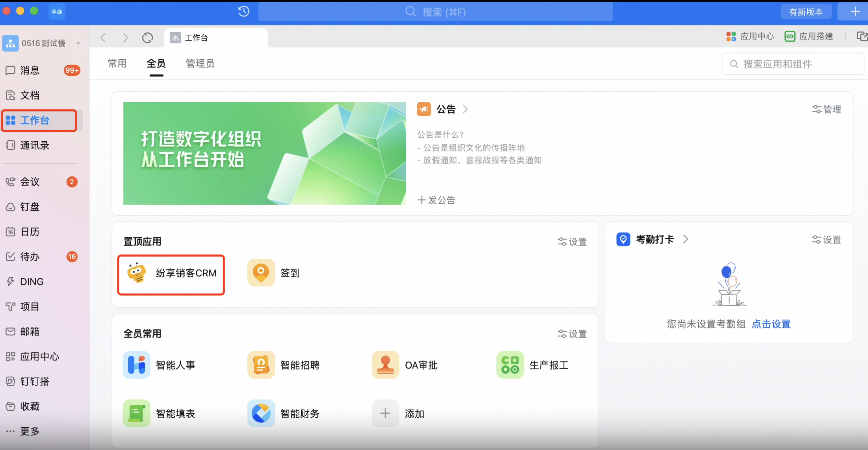Click 设置 for 全员常用
Image resolution: width=868 pixels, height=450 pixels.
point(572,334)
